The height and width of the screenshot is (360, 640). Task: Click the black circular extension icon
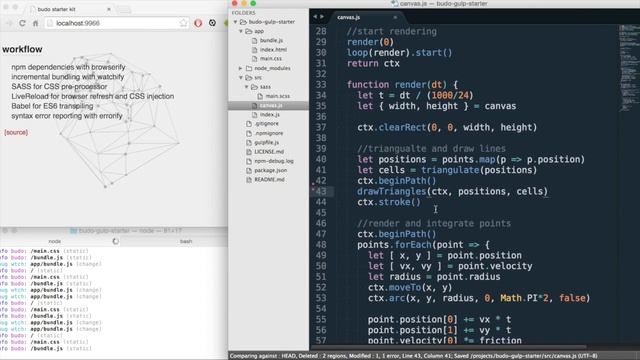212,23
